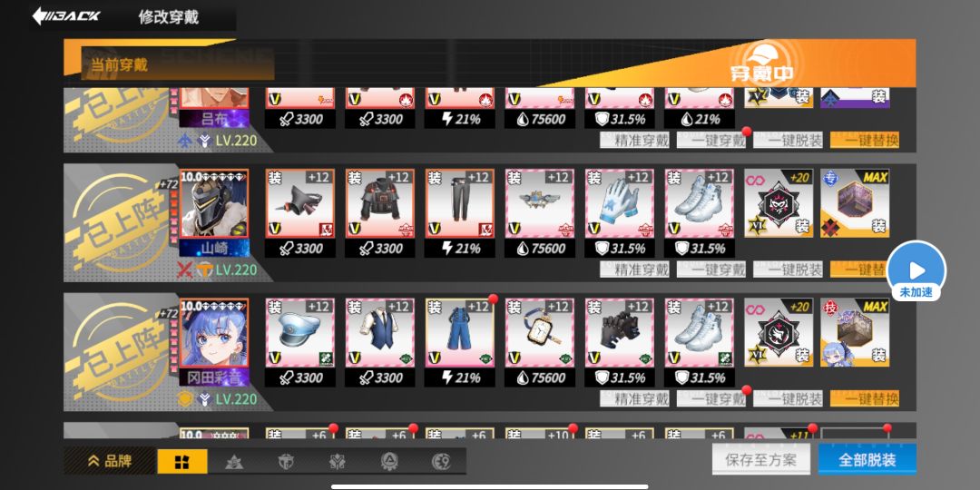Select 冈田彩音's blue vest equipment slot
Screen dimensions: 980x490
pos(380,332)
